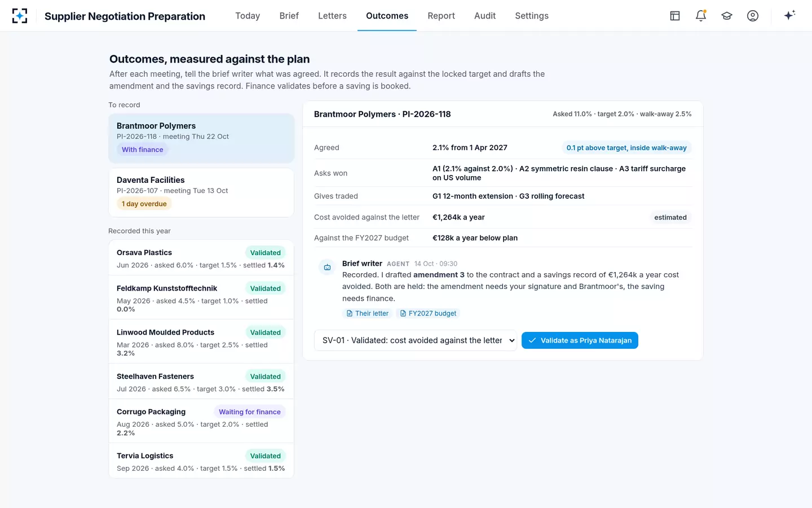Open the layout panel icon
The image size is (812, 508).
675,16
